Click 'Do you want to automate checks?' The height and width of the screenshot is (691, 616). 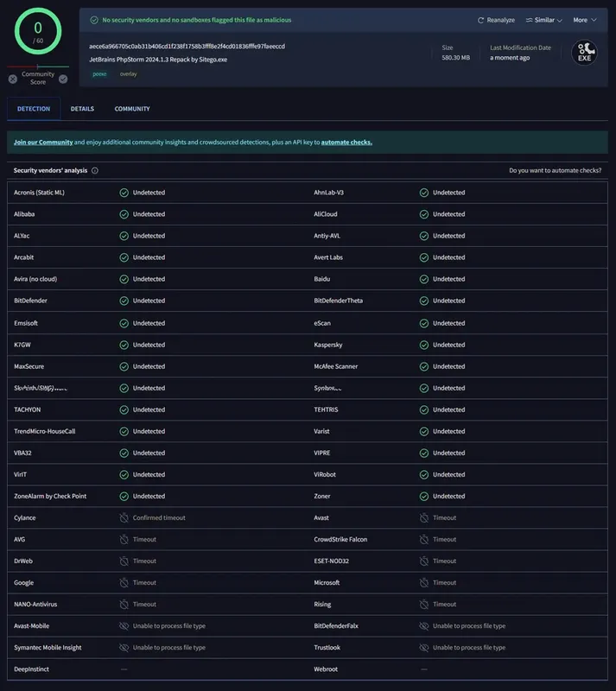click(556, 170)
